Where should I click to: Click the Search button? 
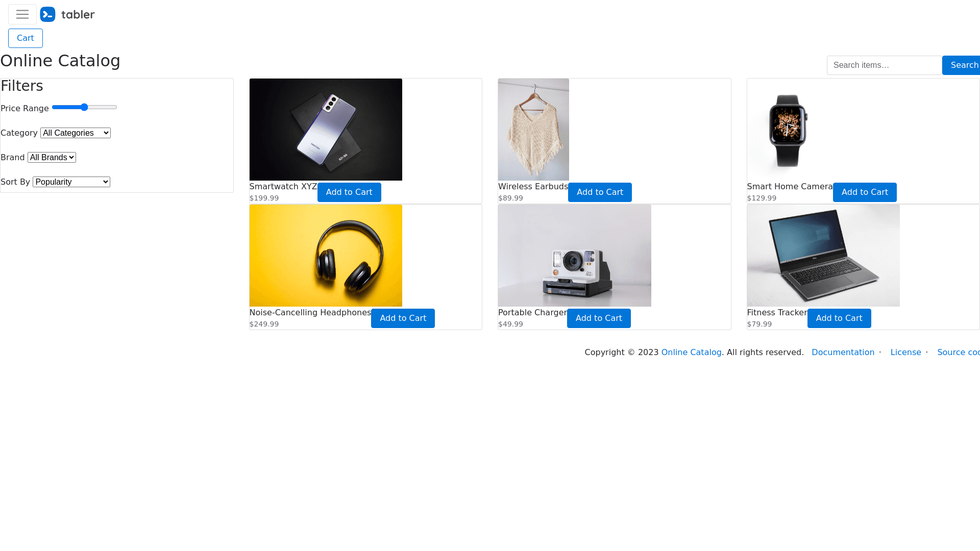click(x=962, y=65)
